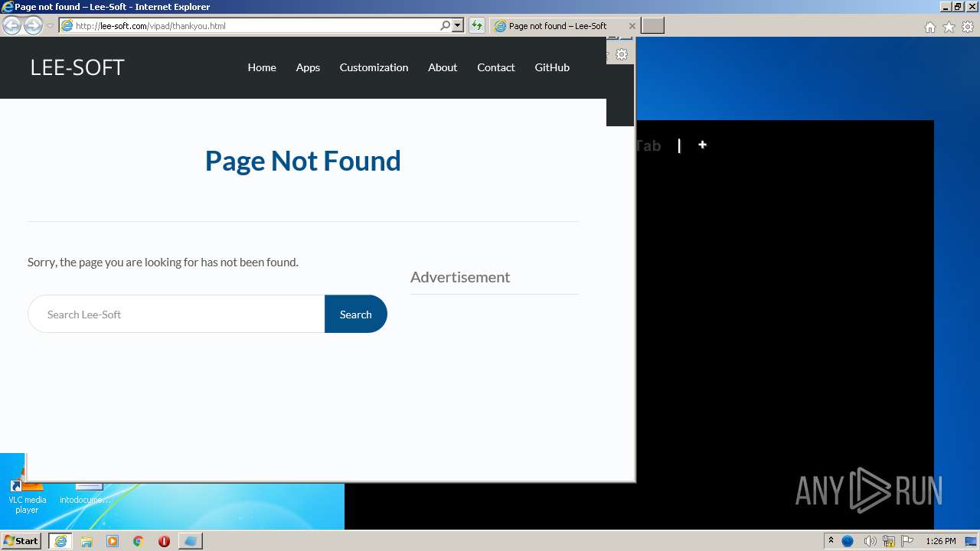This screenshot has height=551, width=980.
Task: Open the 'intodocume...' desktop file
Action: click(x=85, y=494)
